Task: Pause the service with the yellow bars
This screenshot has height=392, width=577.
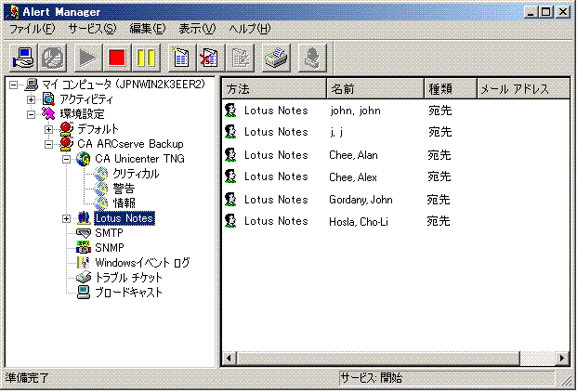Action: coord(146,58)
